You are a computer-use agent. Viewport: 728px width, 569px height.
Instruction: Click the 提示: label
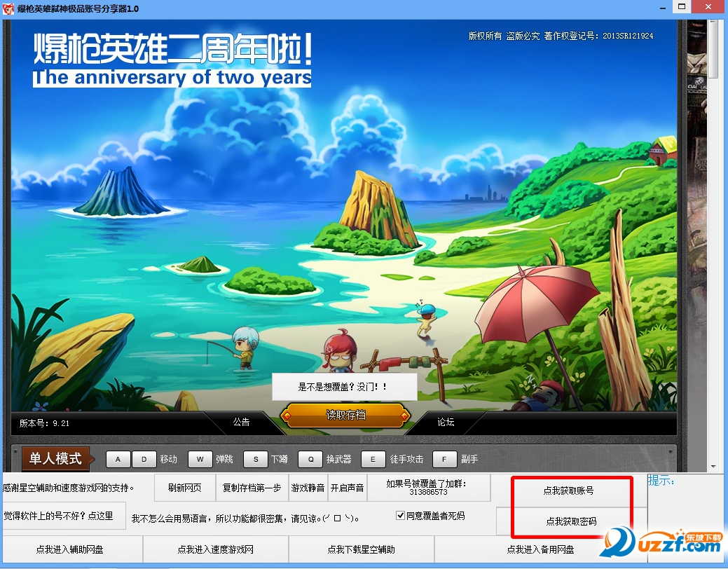pos(661,481)
